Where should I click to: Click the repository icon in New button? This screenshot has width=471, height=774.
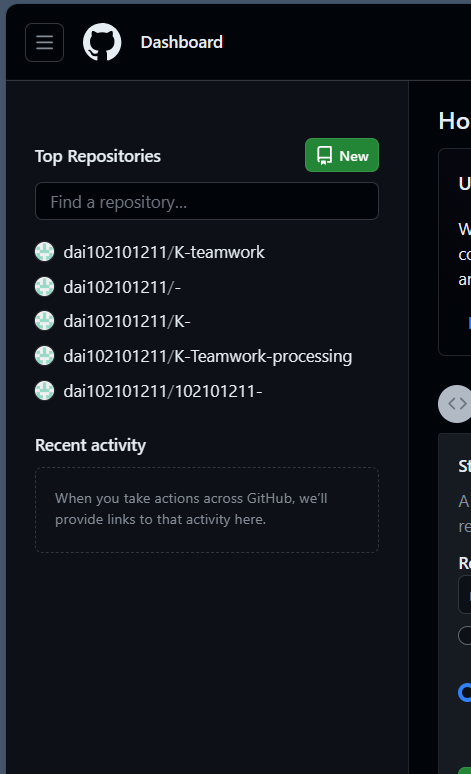click(x=324, y=155)
